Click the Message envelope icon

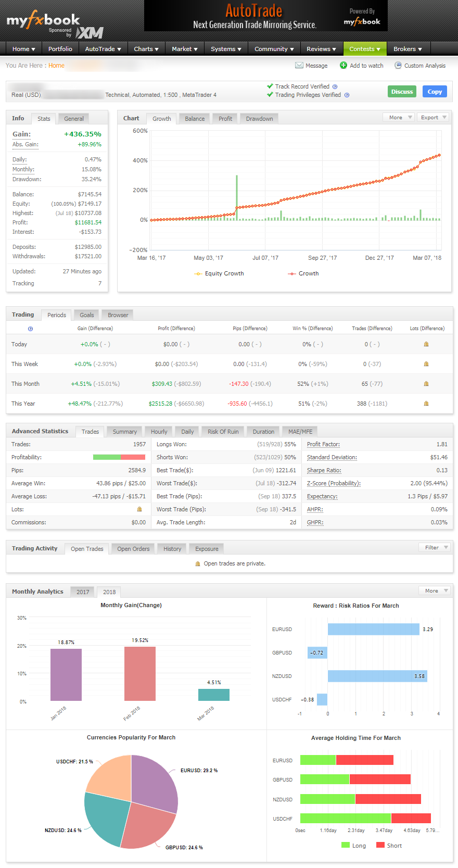[x=299, y=66]
